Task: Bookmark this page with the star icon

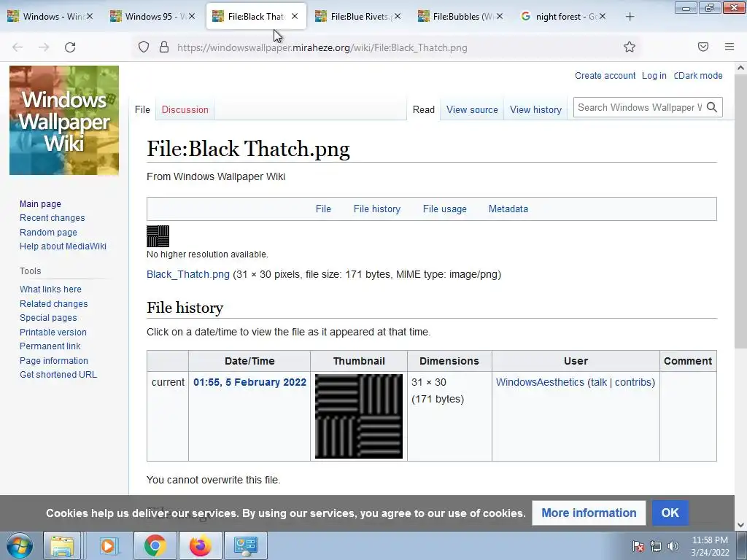Action: pos(630,47)
